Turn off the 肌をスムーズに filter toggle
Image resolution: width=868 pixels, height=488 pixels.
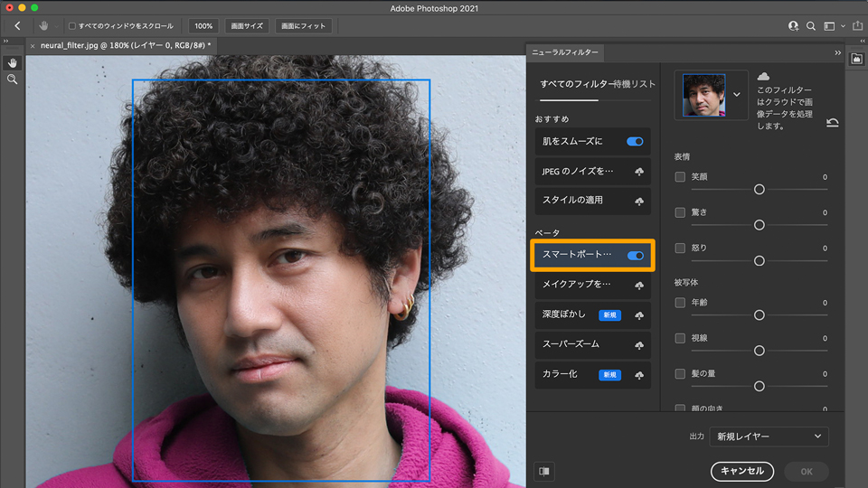tap(635, 142)
